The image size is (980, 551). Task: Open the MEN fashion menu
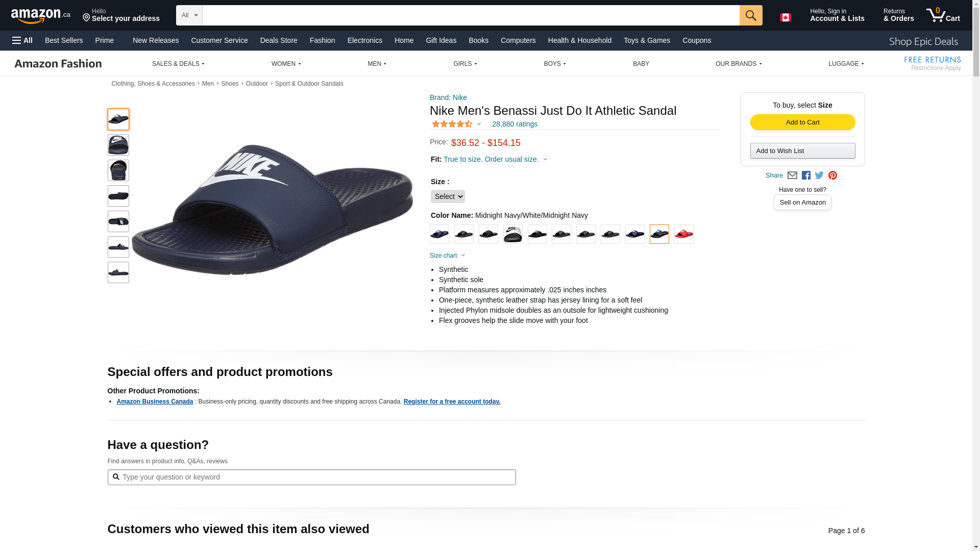click(x=377, y=64)
